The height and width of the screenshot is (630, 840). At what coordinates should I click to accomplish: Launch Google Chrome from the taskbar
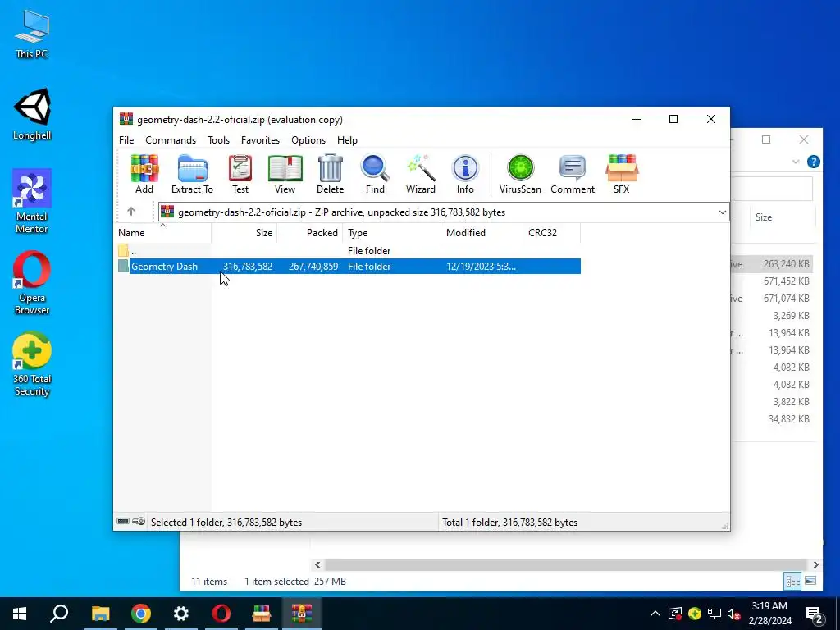[x=141, y=614]
